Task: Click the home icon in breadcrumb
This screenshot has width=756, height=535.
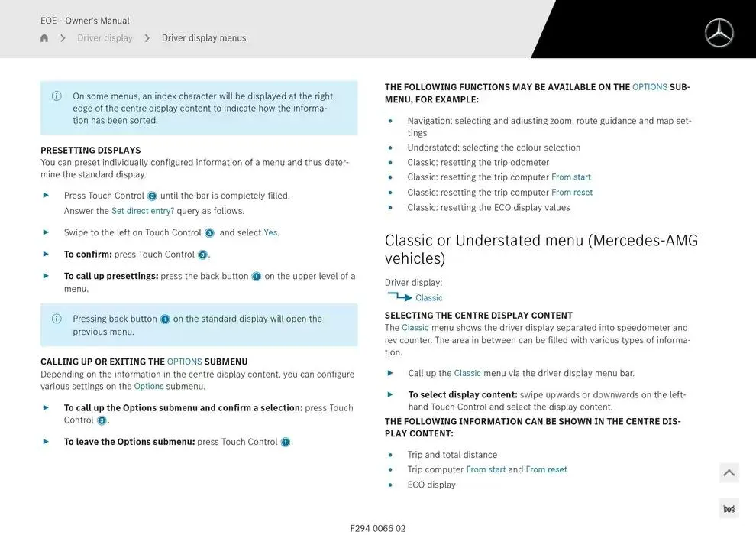Action: [x=44, y=38]
